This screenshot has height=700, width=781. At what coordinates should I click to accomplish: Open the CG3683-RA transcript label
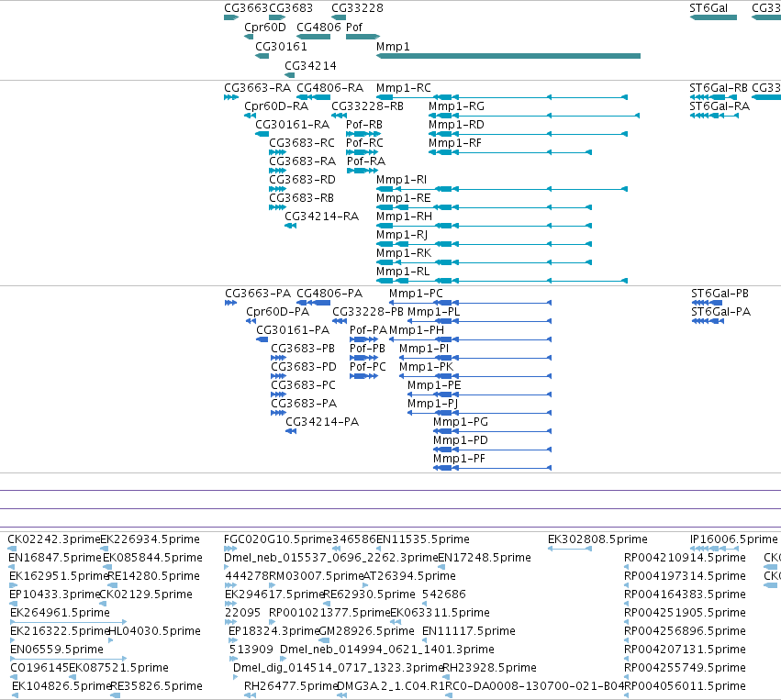(x=302, y=161)
